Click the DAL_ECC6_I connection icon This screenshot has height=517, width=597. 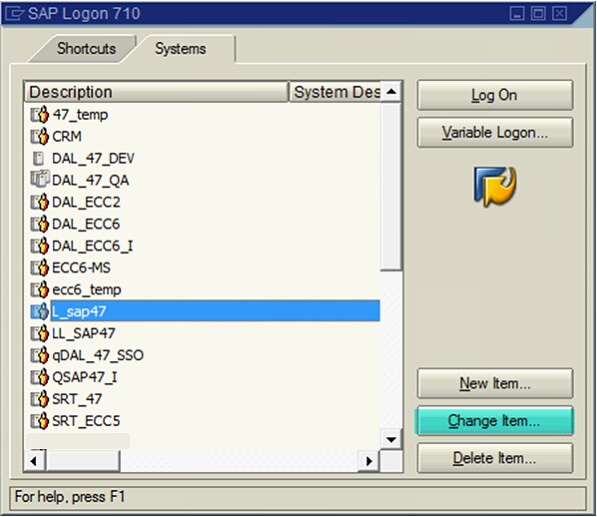[40, 246]
